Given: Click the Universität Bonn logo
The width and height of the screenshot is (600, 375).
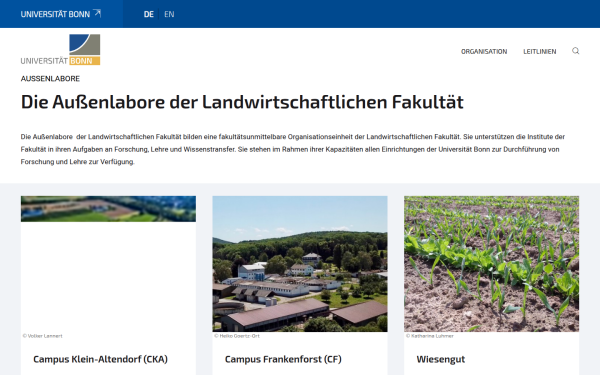Looking at the screenshot, I should point(60,50).
